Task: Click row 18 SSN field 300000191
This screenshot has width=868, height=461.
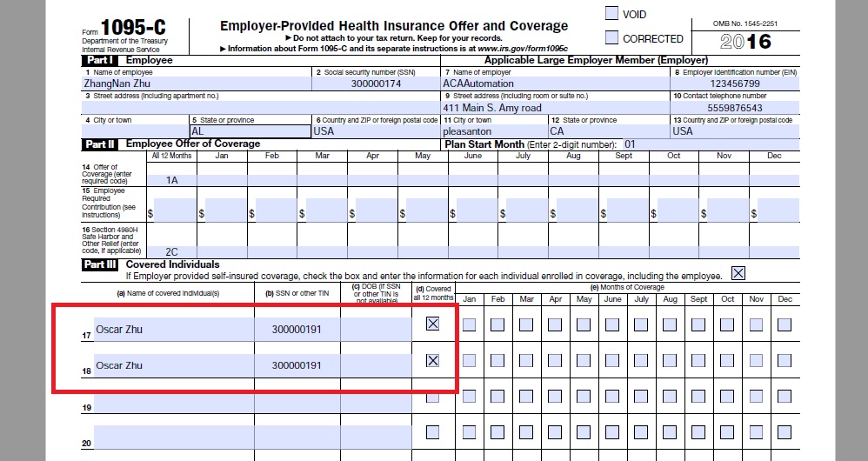Action: coord(297,365)
